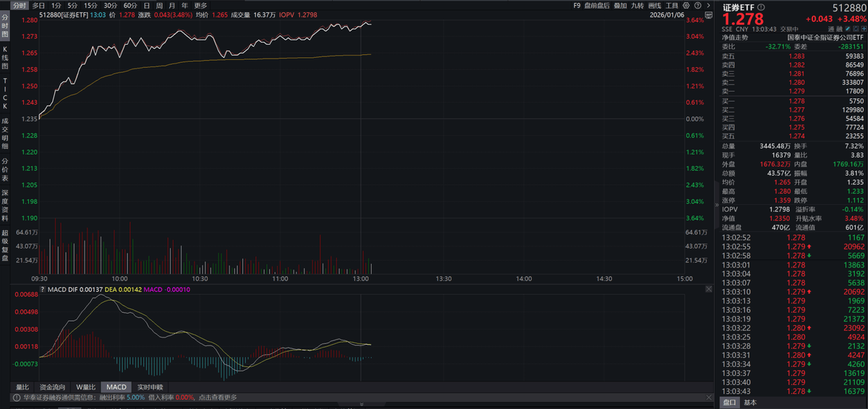This screenshot has height=409, width=868.
Task: Toggle the 九转 indicator
Action: 637,5
